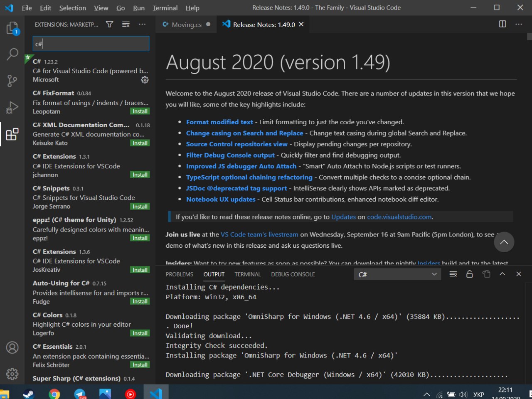Click the scroll-to-top round button
Viewport: 532px width, 399px height.
[x=504, y=242]
